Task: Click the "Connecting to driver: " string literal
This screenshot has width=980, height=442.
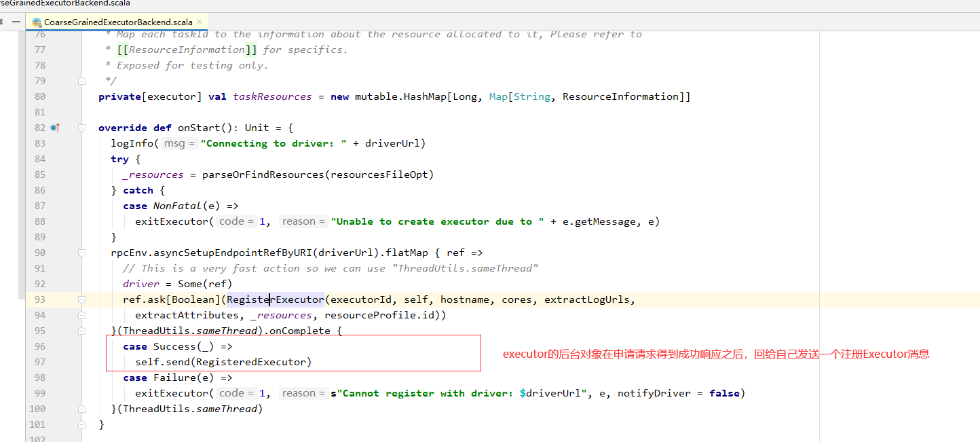Action: point(274,143)
